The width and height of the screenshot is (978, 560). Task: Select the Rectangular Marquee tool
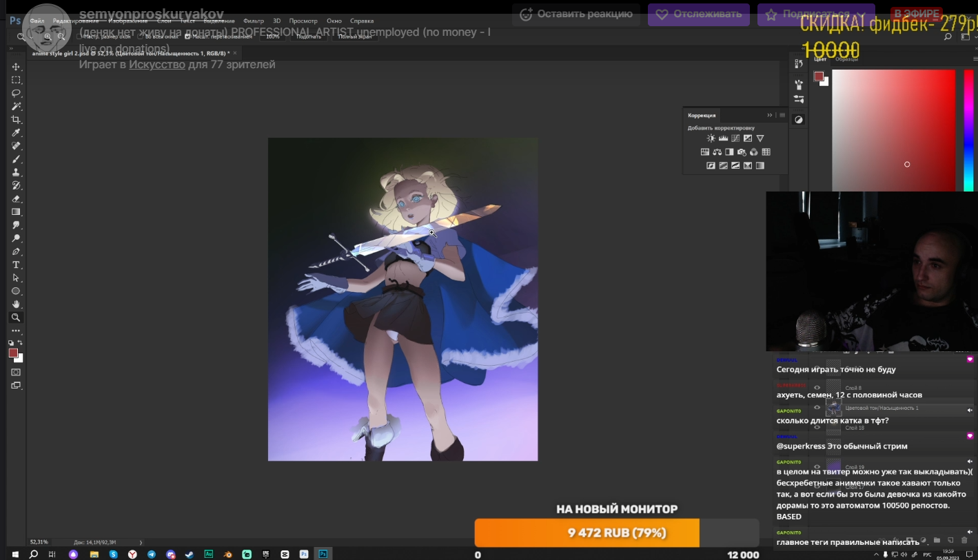pyautogui.click(x=16, y=80)
